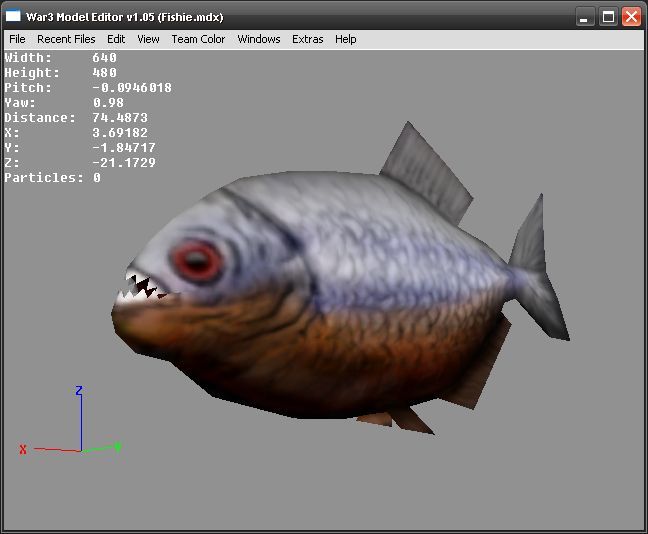Viewport: 648px width, 534px height.
Task: Click the fish's red eye
Action: click(198, 261)
